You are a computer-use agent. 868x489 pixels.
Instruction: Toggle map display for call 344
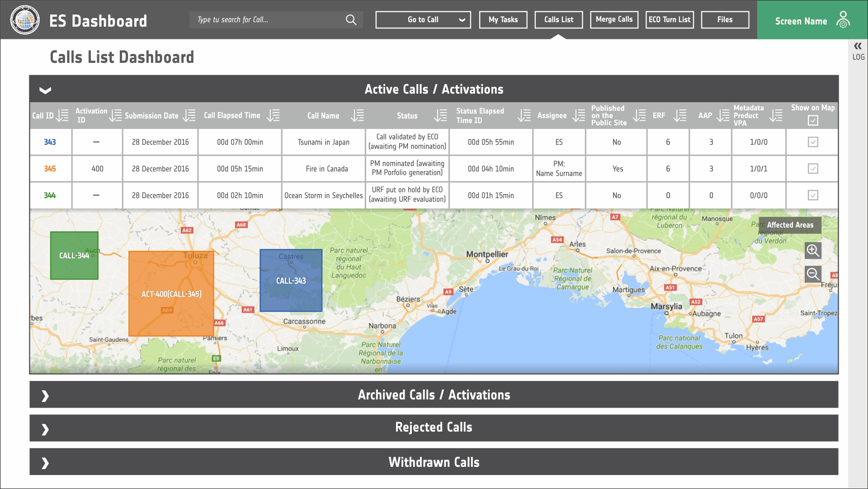(813, 195)
